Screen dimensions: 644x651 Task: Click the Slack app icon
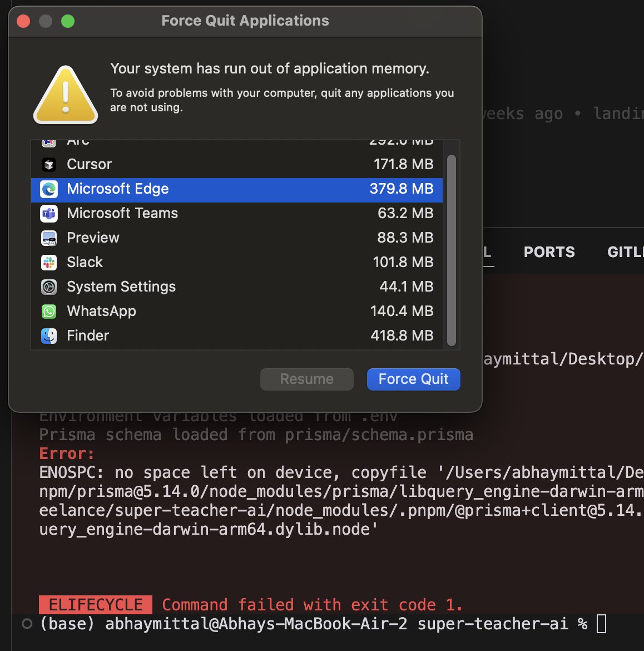coord(49,263)
